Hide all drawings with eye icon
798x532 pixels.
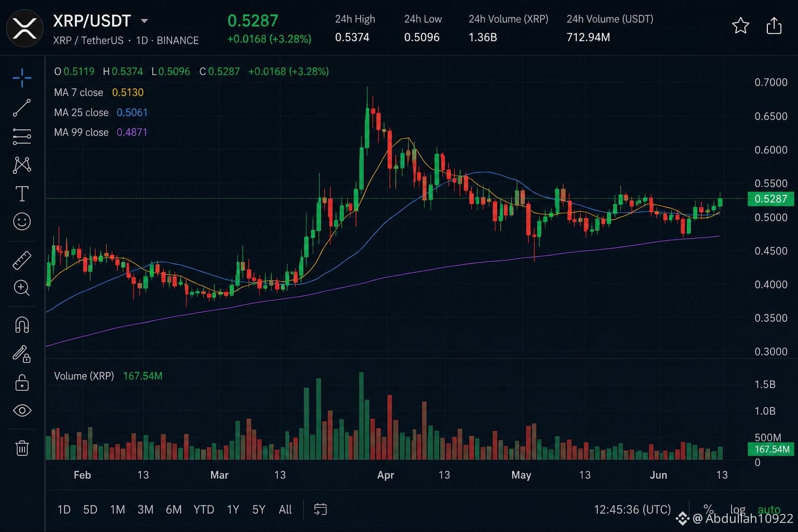click(22, 410)
